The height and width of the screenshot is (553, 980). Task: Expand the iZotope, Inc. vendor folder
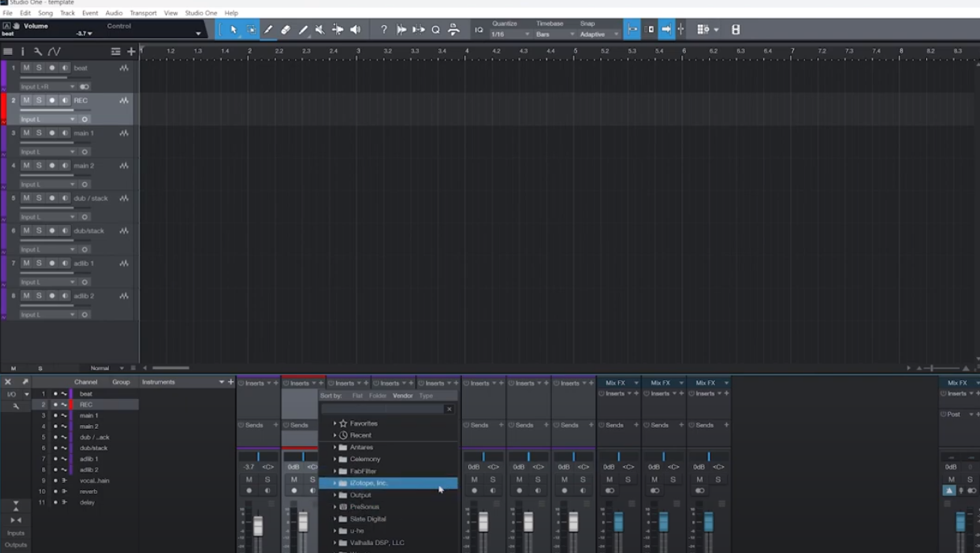(x=335, y=483)
